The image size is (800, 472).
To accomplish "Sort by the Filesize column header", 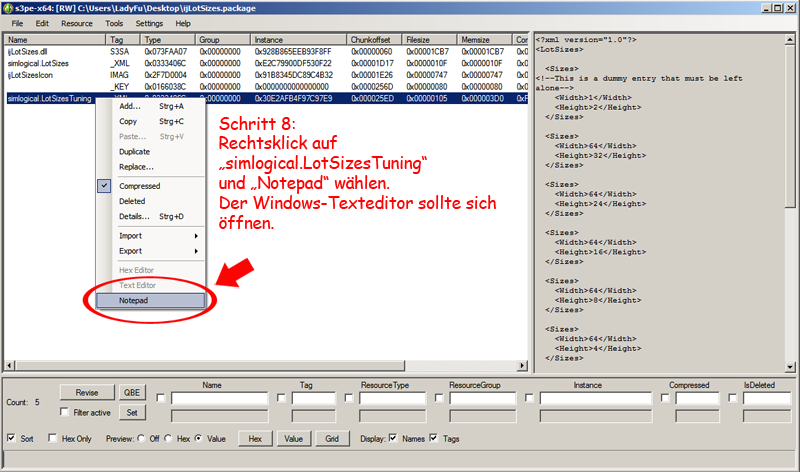I will click(429, 40).
